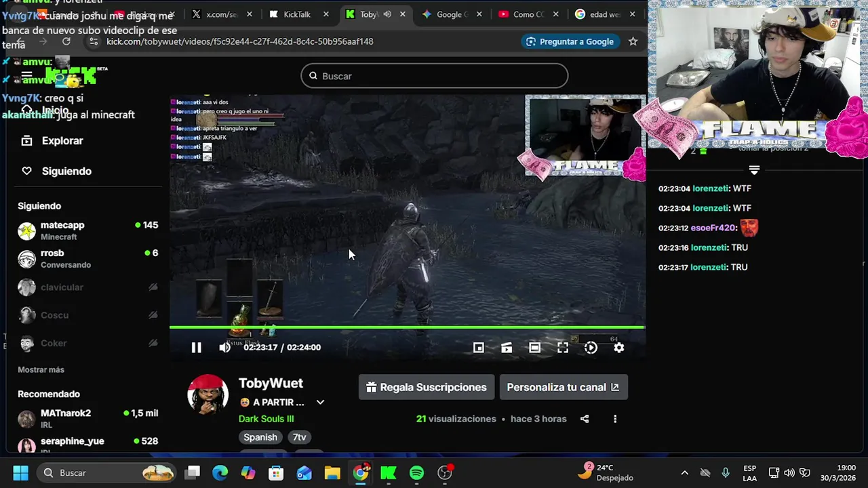Open the playback speed control
The height and width of the screenshot is (488, 868).
click(x=591, y=348)
